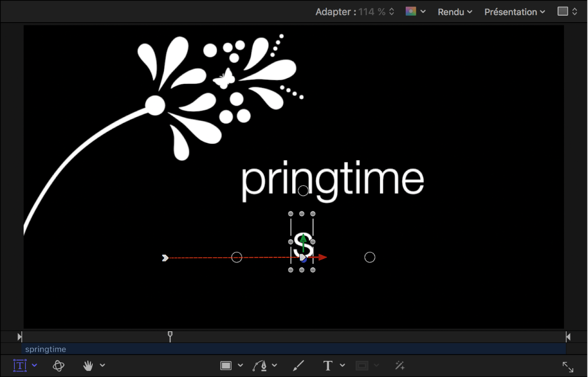Click the green Y-axis arrow on the glyph
Image resolution: width=588 pixels, height=377 pixels.
(x=303, y=239)
